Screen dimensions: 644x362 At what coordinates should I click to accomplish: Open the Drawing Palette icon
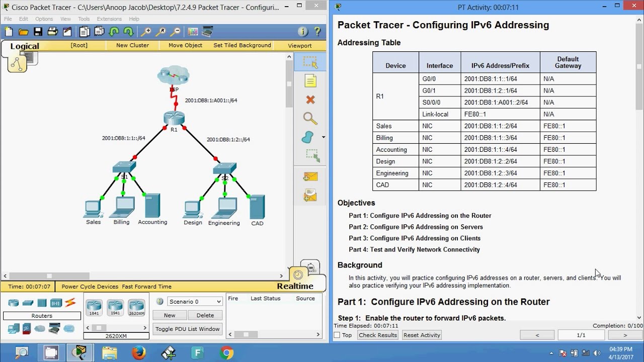193,32
